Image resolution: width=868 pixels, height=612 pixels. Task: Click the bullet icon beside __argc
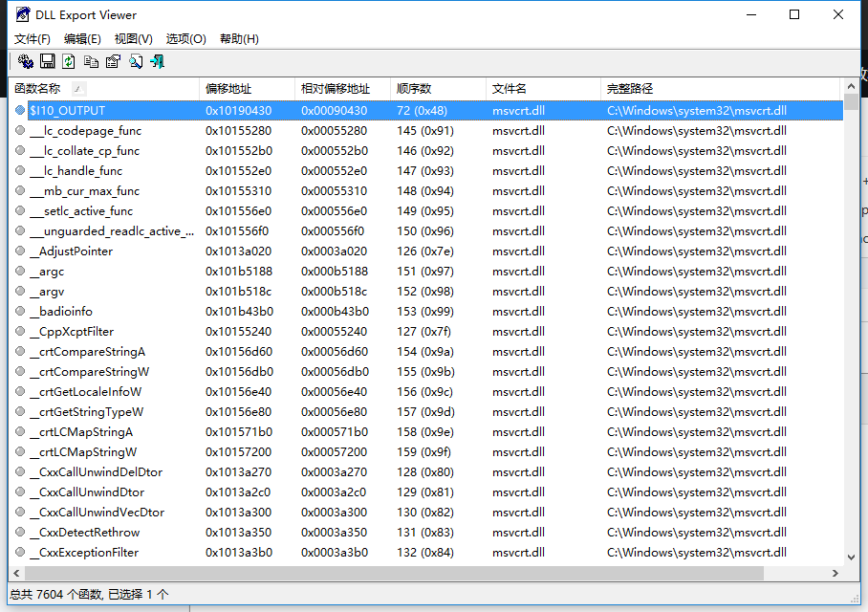(20, 271)
